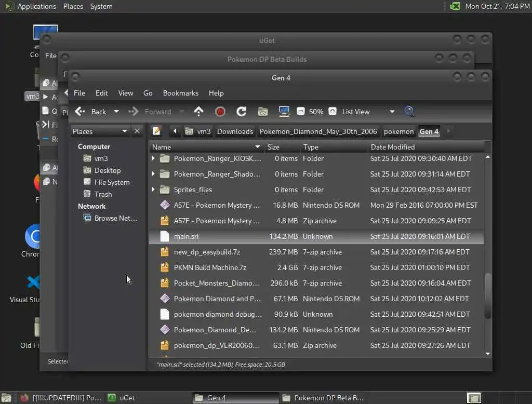
Task: Select main.srl file
Action: coord(316,236)
